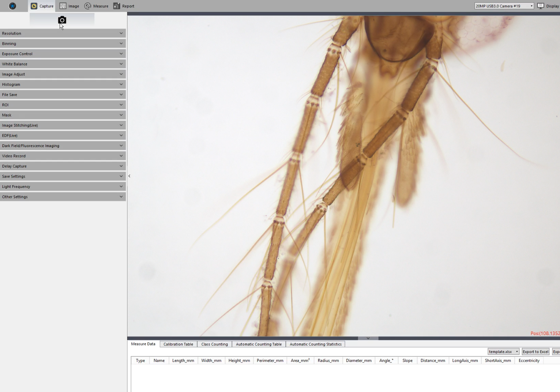560x392 pixels.
Task: Open the Report mode
Action: [124, 6]
